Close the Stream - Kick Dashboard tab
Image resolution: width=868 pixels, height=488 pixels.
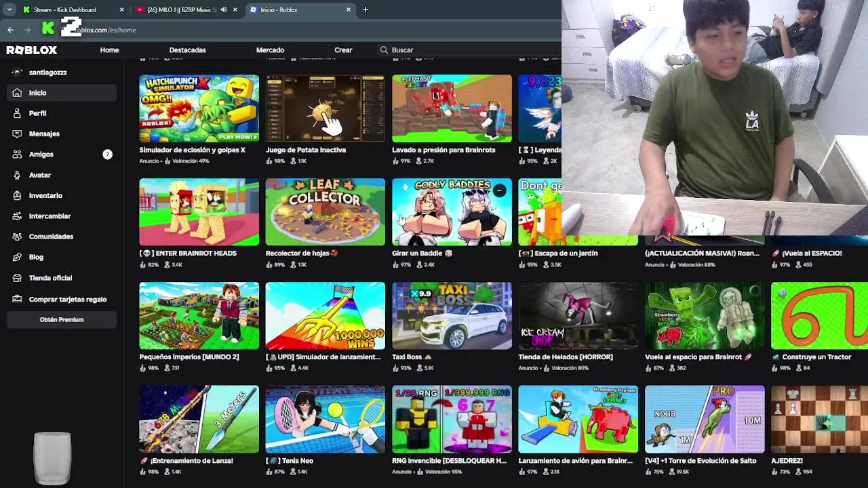click(122, 9)
